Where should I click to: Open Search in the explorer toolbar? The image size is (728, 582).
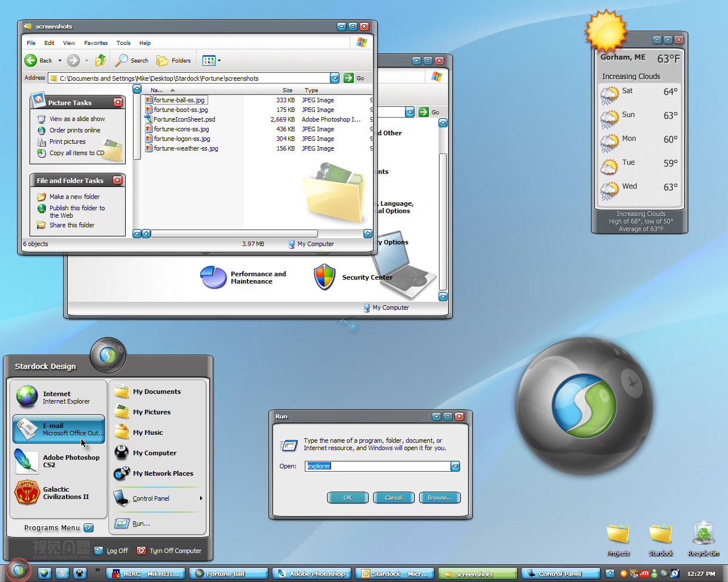pyautogui.click(x=132, y=60)
